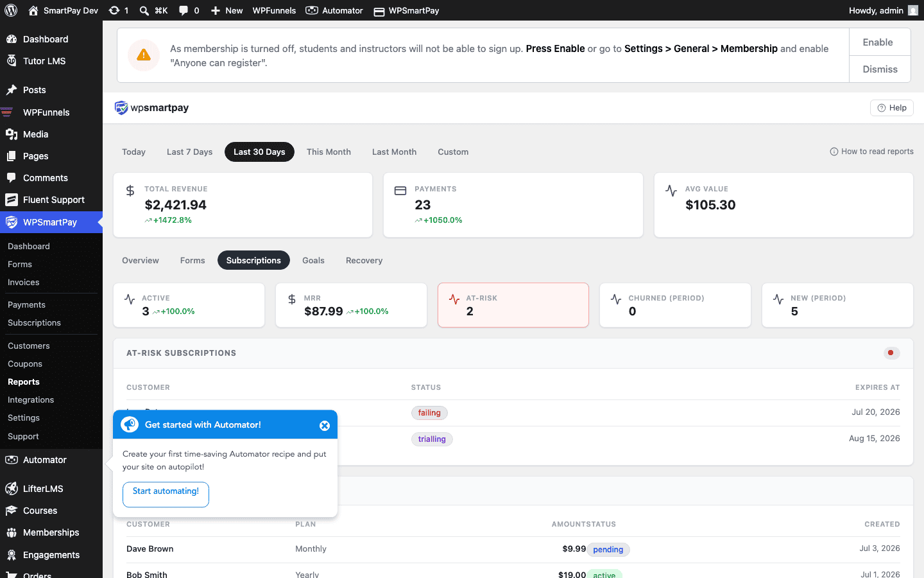Image resolution: width=924 pixels, height=578 pixels.
Task: Click the admin avatar icon
Action: [x=913, y=10]
